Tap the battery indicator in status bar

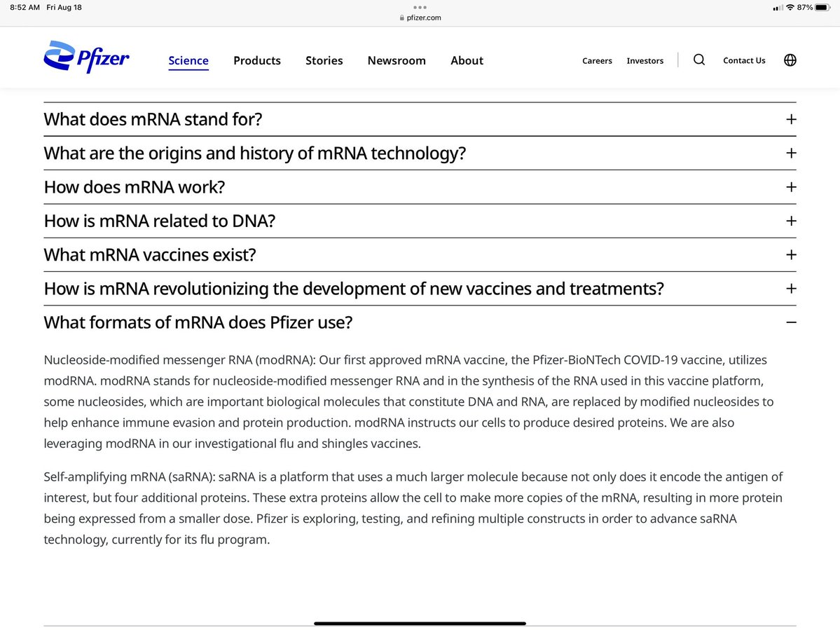(x=823, y=7)
